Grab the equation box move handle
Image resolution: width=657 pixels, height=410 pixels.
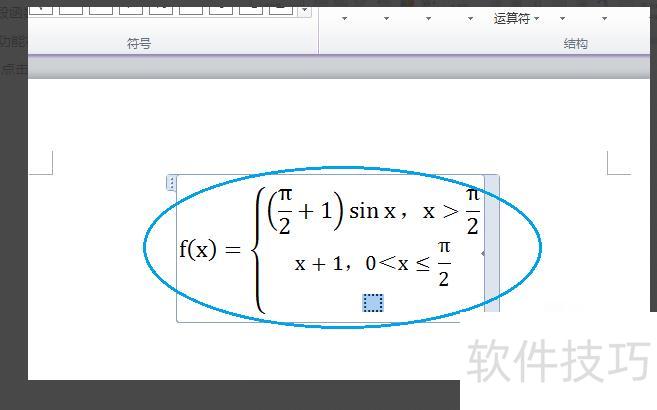click(x=171, y=183)
